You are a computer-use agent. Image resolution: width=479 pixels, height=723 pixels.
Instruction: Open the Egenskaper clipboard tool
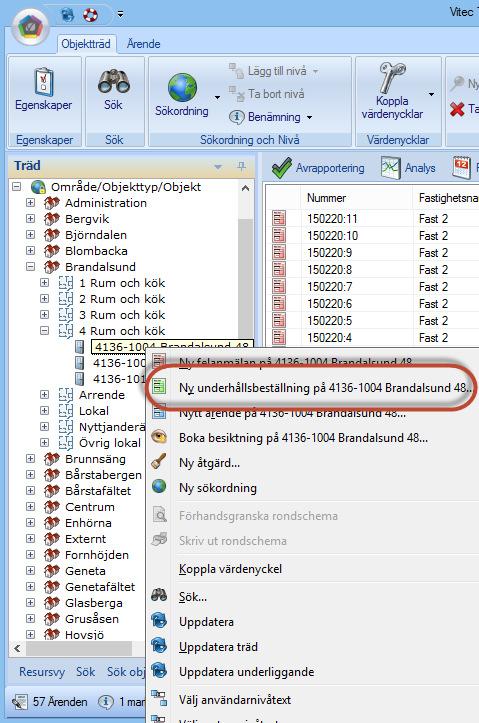coord(44,90)
